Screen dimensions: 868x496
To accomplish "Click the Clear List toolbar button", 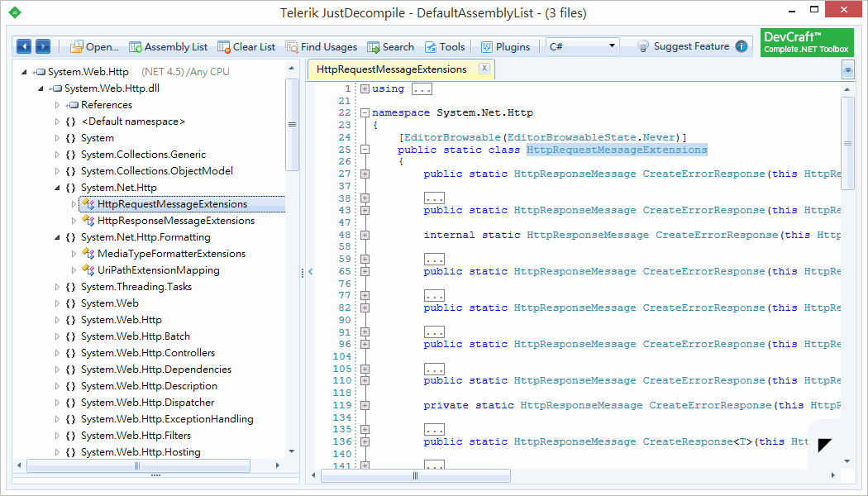I will click(246, 47).
